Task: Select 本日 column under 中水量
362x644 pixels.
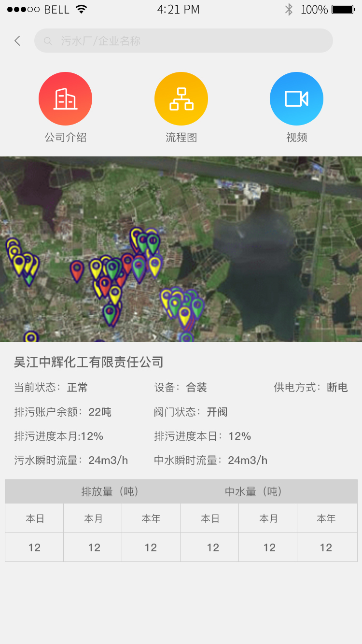Action: 210,518
